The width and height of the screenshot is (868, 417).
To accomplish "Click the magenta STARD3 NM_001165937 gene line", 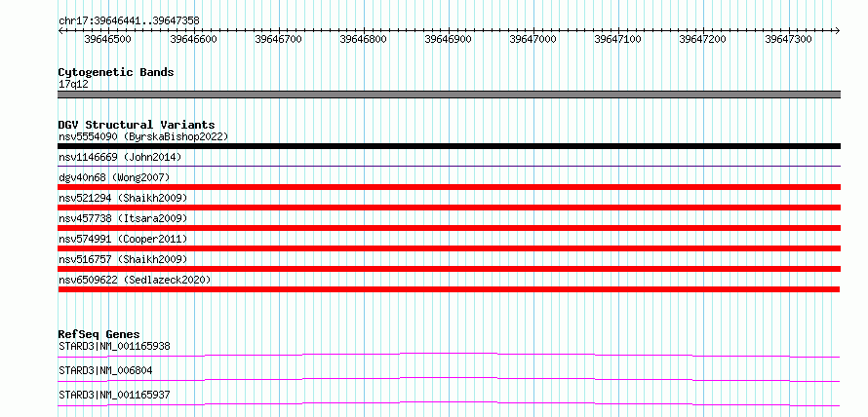I will [x=449, y=403].
